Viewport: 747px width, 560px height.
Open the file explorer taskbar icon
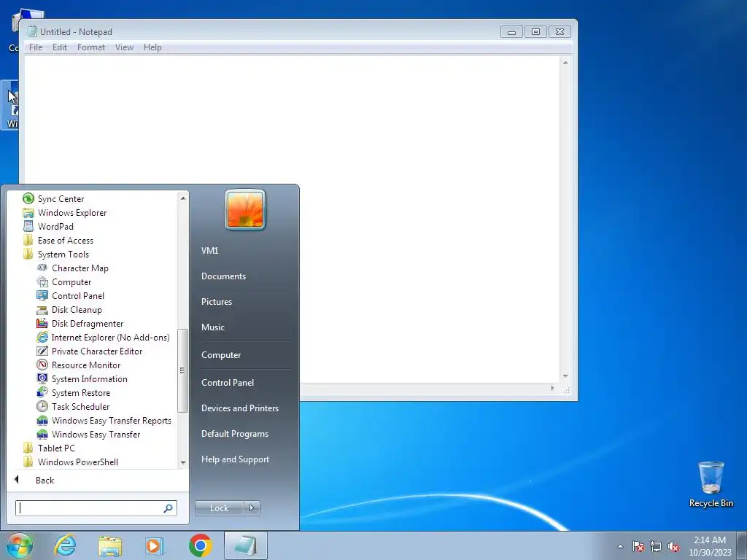[110, 545]
